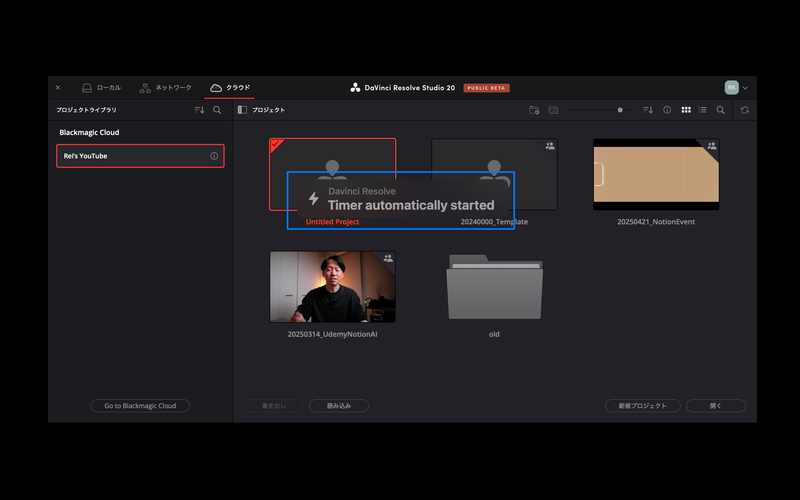Click the プロジェクトライブラリ panel title
The image size is (800, 500).
(86, 110)
